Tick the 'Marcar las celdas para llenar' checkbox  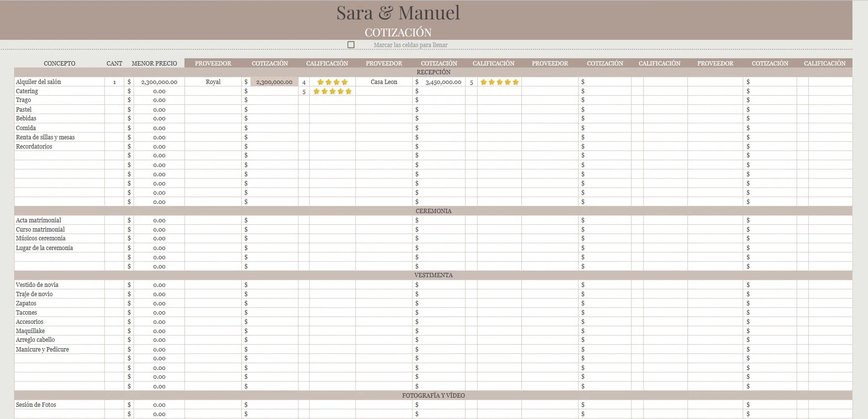click(351, 45)
